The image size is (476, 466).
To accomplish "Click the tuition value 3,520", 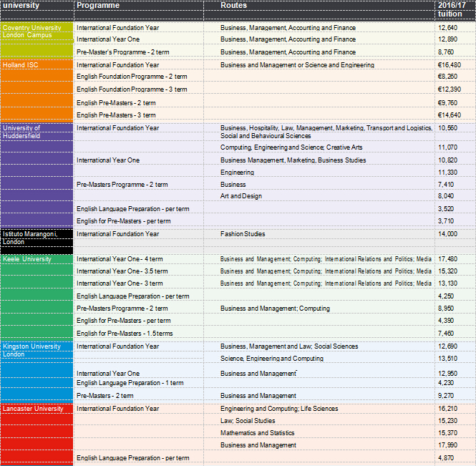I will point(446,209).
